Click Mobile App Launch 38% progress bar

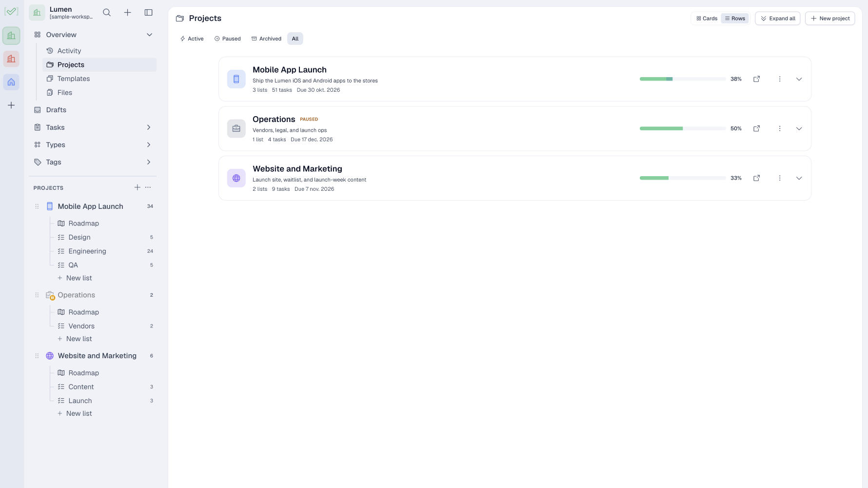pyautogui.click(x=683, y=79)
